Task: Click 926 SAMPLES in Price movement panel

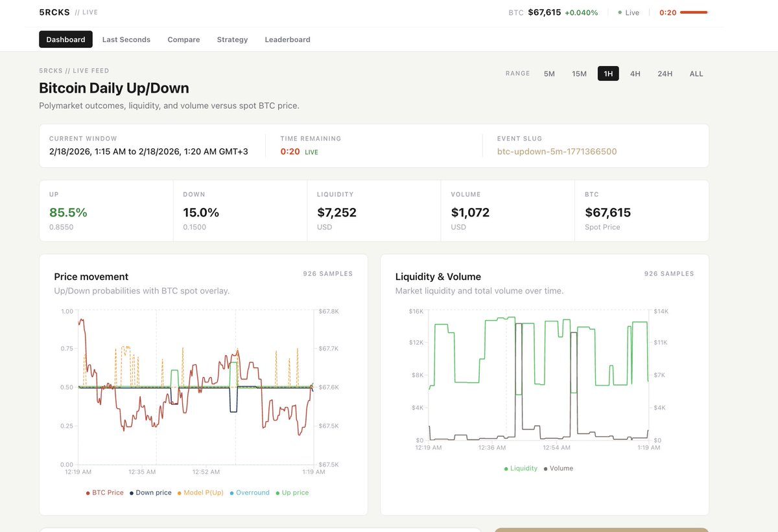Action: click(328, 273)
